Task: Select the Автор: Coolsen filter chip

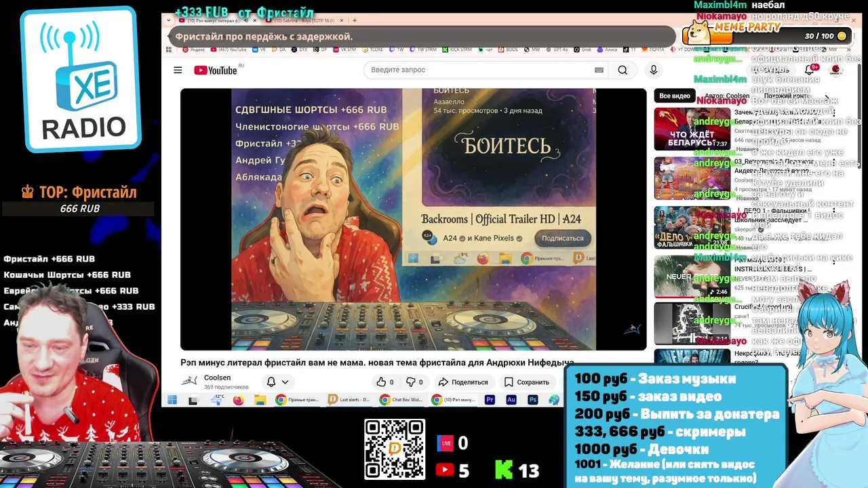Action: click(726, 96)
